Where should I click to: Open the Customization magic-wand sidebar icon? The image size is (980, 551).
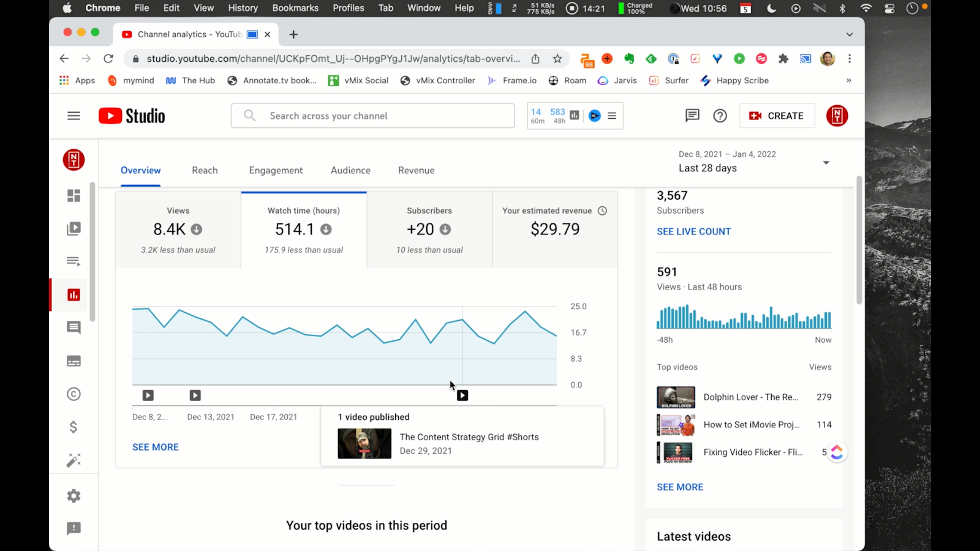tap(73, 460)
